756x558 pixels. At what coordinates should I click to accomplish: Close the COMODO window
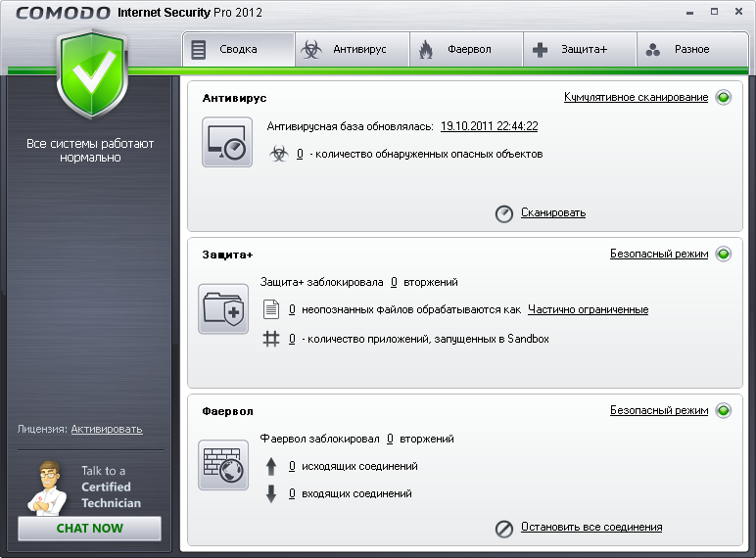[738, 12]
